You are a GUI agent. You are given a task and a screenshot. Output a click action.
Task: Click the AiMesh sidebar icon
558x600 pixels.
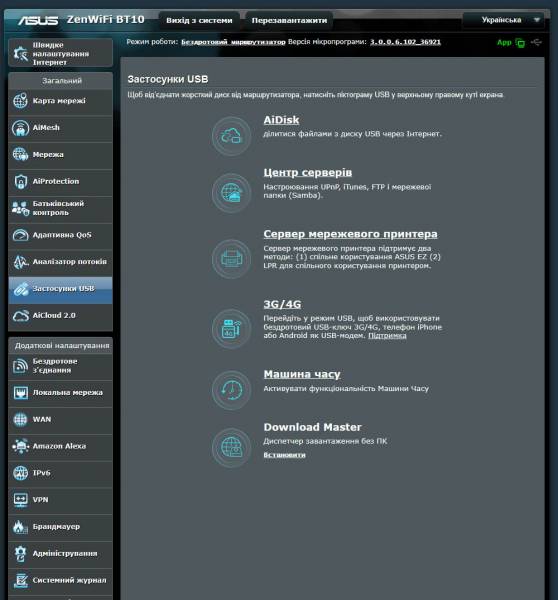(20, 128)
